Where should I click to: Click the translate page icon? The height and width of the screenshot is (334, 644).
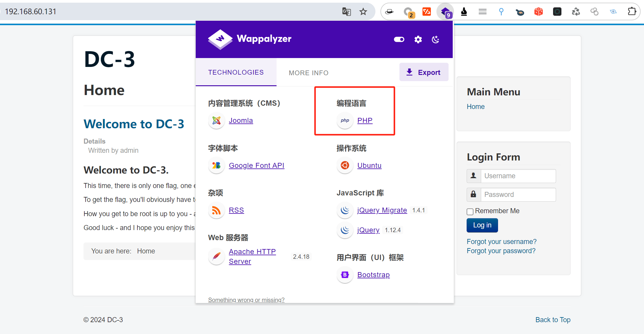pyautogui.click(x=346, y=12)
